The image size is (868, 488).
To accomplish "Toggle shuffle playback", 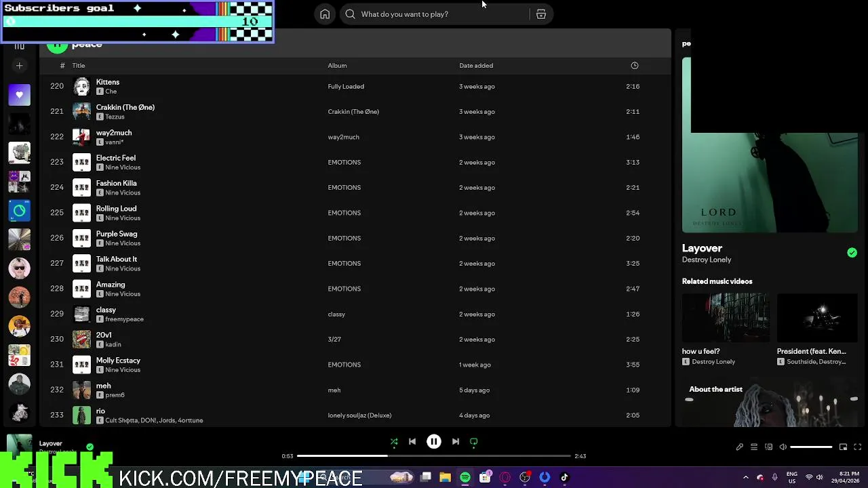I will (x=394, y=442).
